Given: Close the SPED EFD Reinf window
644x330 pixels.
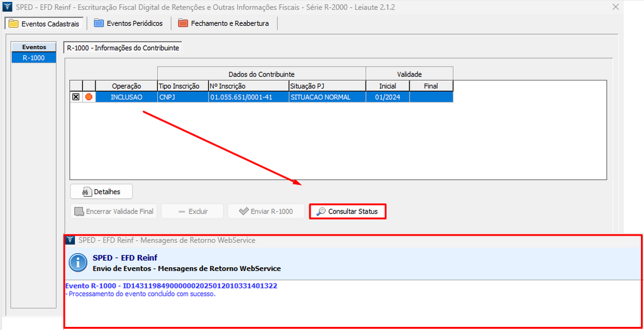Looking at the screenshot, I should click(x=614, y=7).
